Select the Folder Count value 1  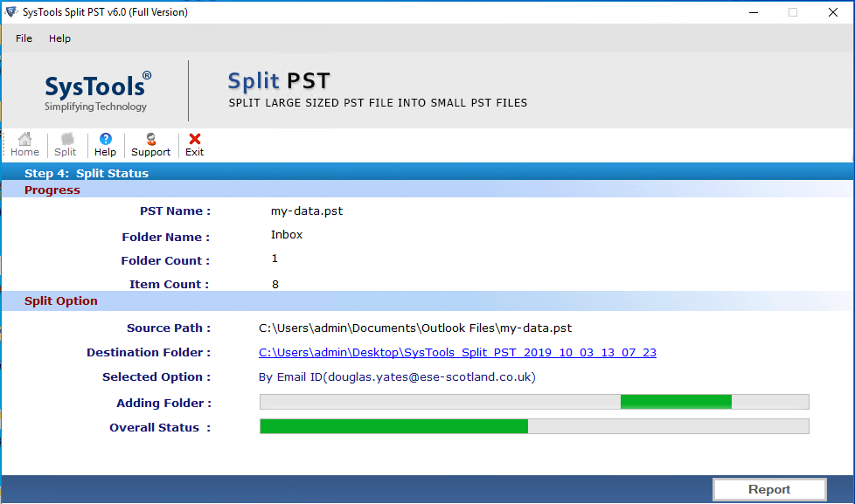(275, 259)
